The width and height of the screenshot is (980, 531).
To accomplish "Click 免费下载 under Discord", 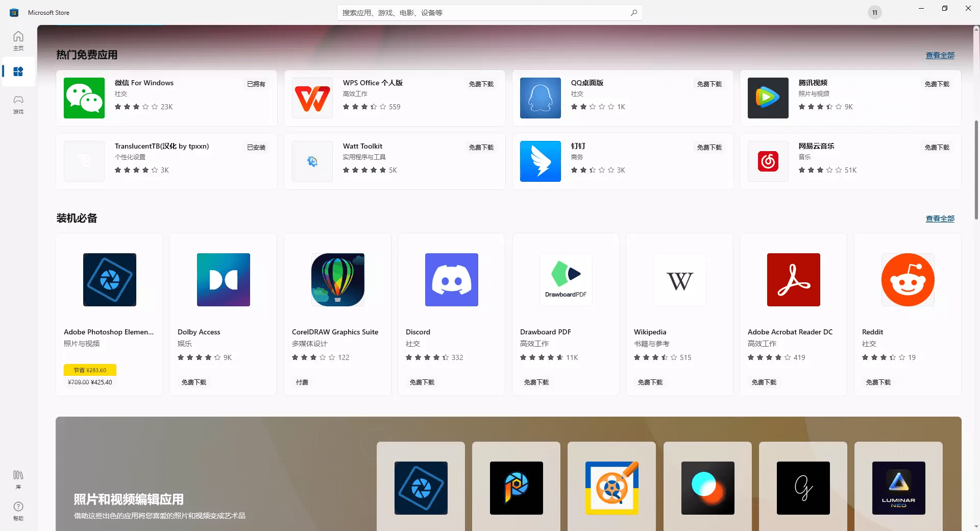I will tap(422, 382).
